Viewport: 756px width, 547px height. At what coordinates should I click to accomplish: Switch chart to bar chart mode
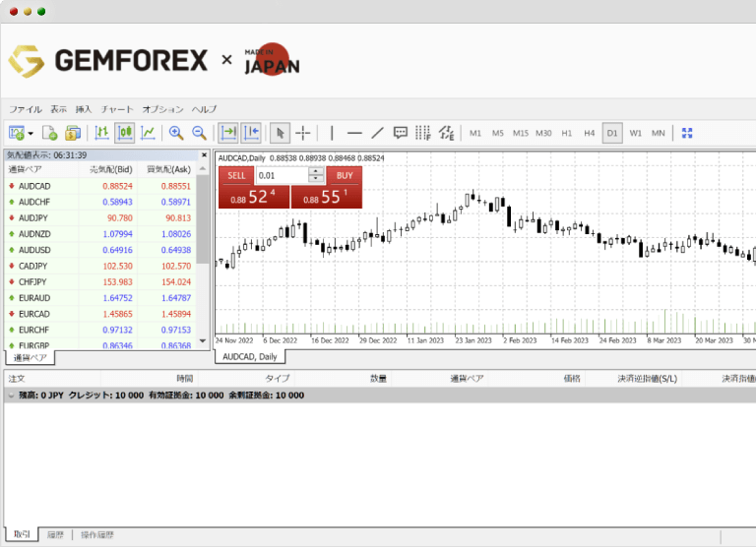click(101, 133)
